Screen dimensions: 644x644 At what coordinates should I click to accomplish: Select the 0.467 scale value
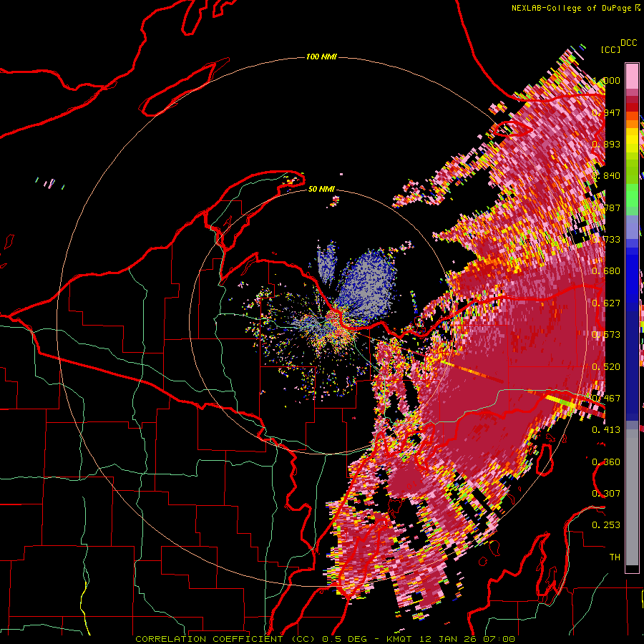click(606, 398)
